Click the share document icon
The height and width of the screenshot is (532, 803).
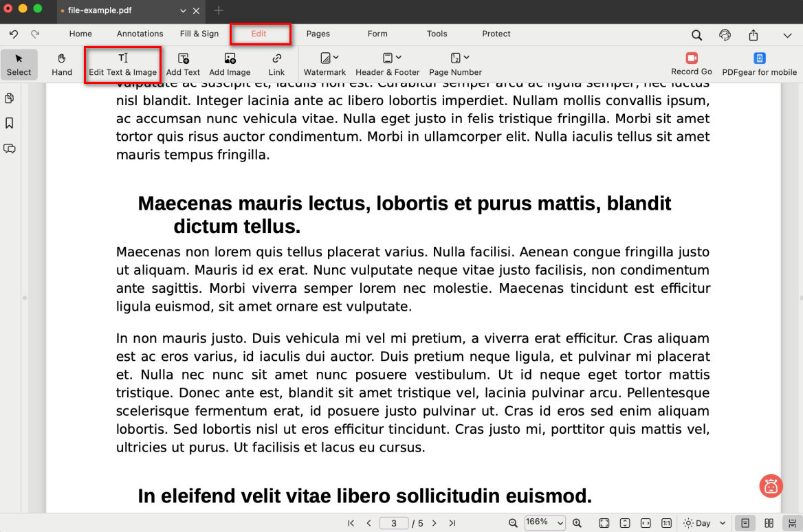[753, 35]
